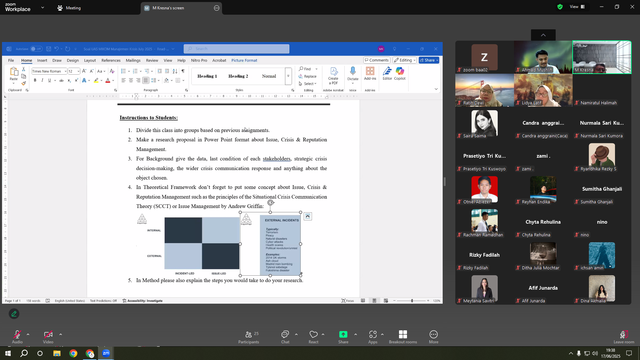Apply the Heading 2 style
640x360 pixels.
click(238, 76)
